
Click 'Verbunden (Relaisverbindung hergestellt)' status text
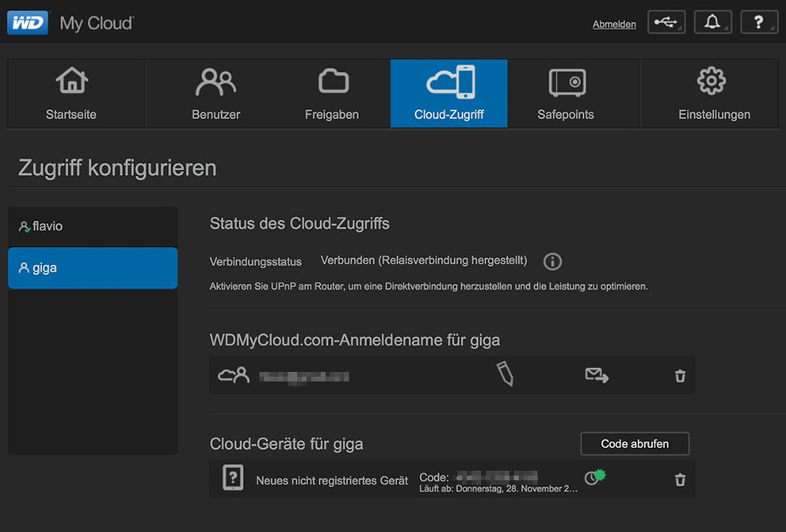[x=424, y=260]
